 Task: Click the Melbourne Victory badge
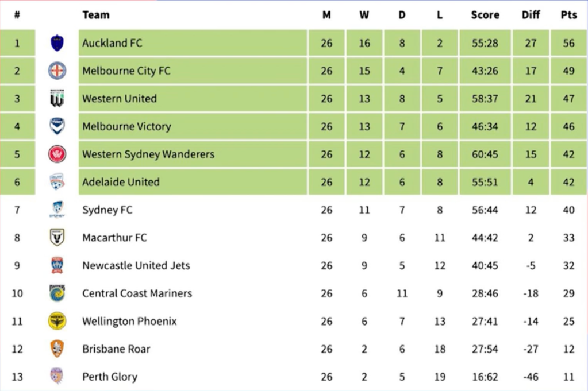click(x=57, y=126)
